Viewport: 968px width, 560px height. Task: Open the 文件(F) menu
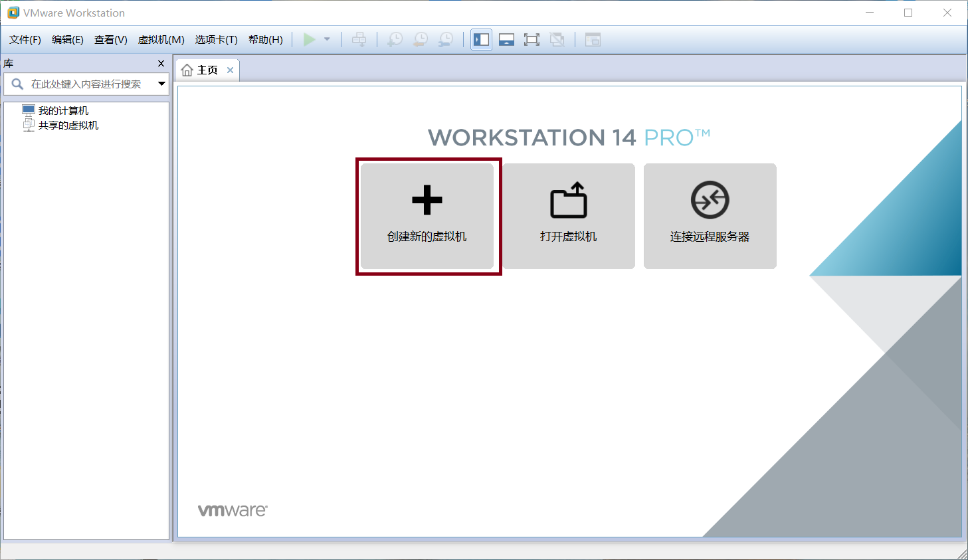point(25,40)
